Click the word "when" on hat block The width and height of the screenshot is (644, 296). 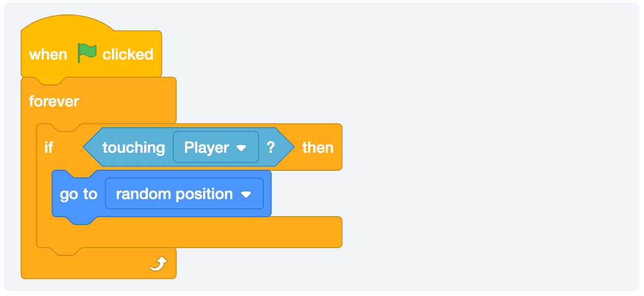tap(48, 54)
